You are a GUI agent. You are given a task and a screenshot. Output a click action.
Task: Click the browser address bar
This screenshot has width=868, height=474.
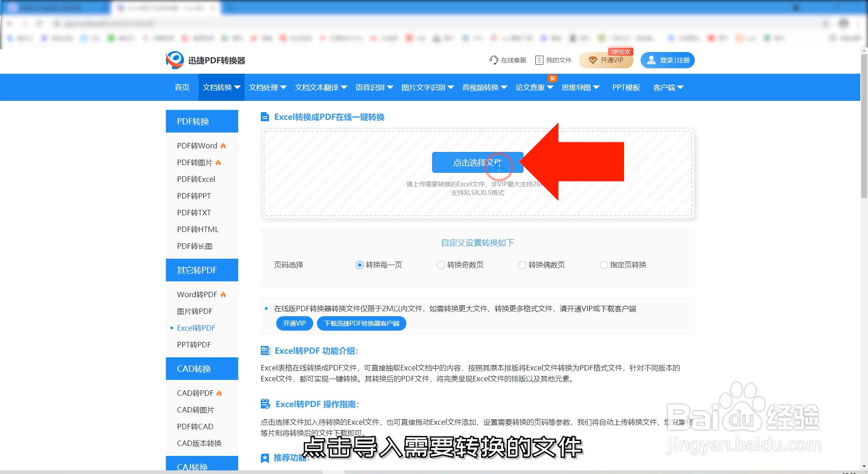click(181, 23)
